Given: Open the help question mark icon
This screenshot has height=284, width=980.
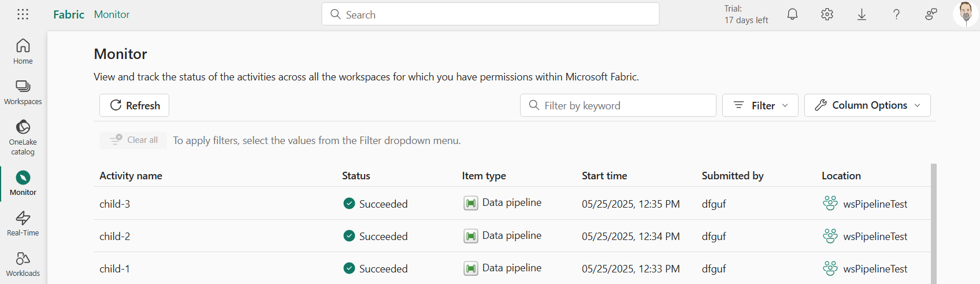Looking at the screenshot, I should pyautogui.click(x=896, y=14).
